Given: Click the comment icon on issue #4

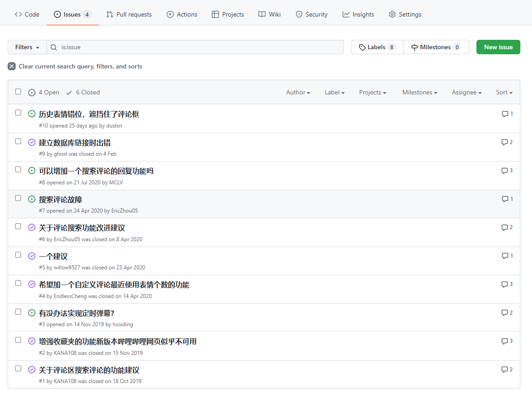Looking at the screenshot, I should point(505,284).
